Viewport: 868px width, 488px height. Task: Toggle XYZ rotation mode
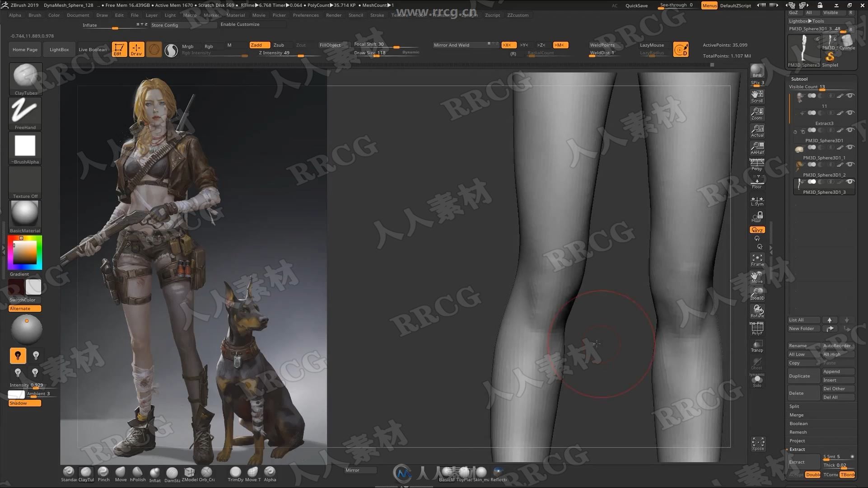click(x=757, y=230)
